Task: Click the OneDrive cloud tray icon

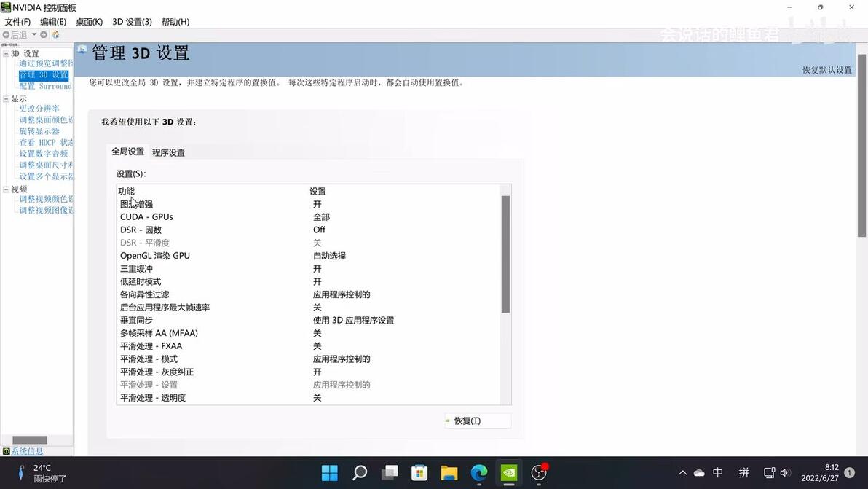Action: pos(700,473)
